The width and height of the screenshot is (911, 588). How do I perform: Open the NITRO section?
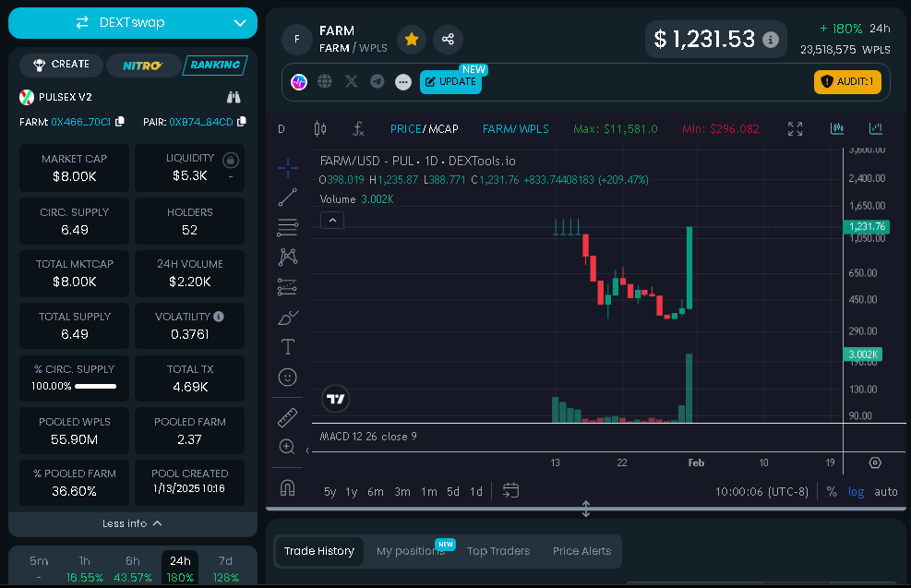pos(143,66)
